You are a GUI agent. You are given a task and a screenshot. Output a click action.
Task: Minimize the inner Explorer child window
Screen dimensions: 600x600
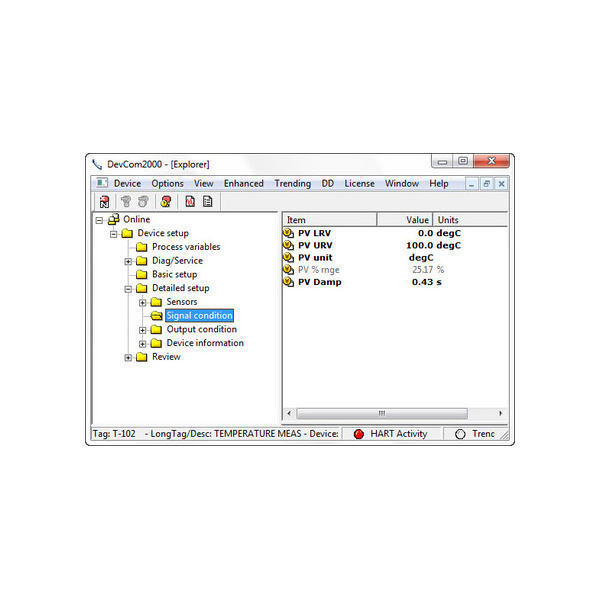pos(471,184)
